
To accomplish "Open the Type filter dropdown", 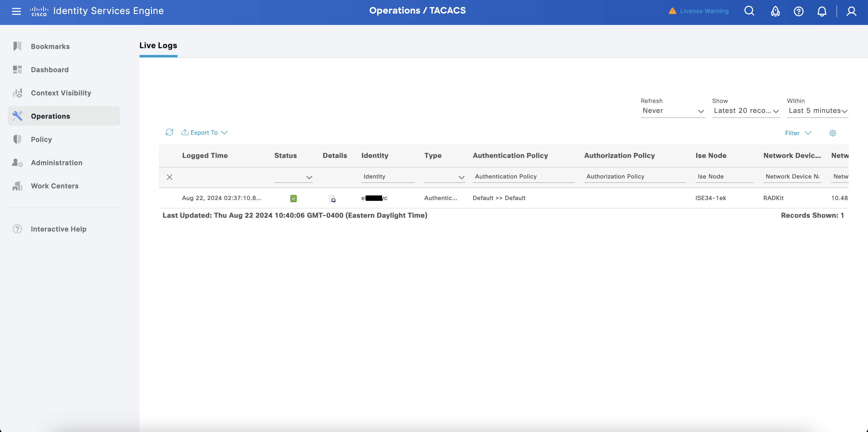I will coord(444,177).
